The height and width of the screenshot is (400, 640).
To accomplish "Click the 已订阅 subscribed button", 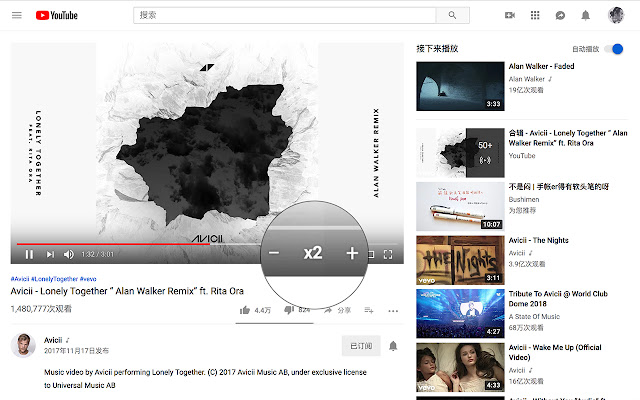I will [361, 346].
